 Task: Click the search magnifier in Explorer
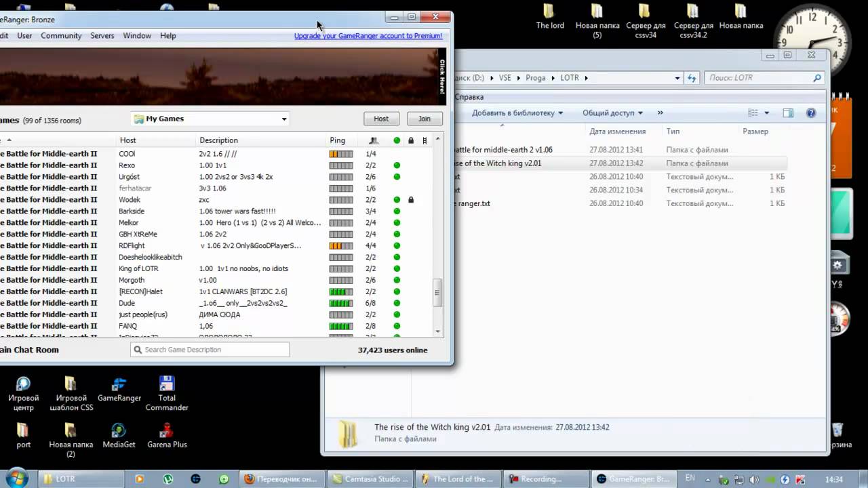coord(817,78)
